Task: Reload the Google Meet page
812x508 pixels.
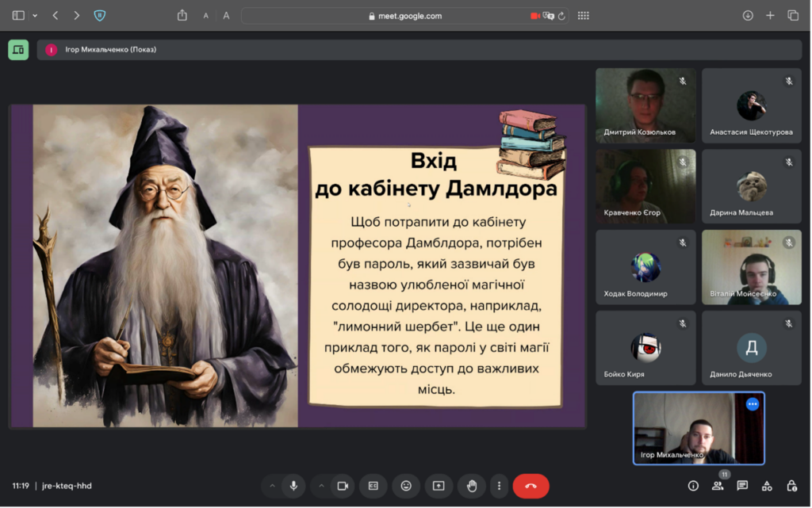Action: point(561,16)
